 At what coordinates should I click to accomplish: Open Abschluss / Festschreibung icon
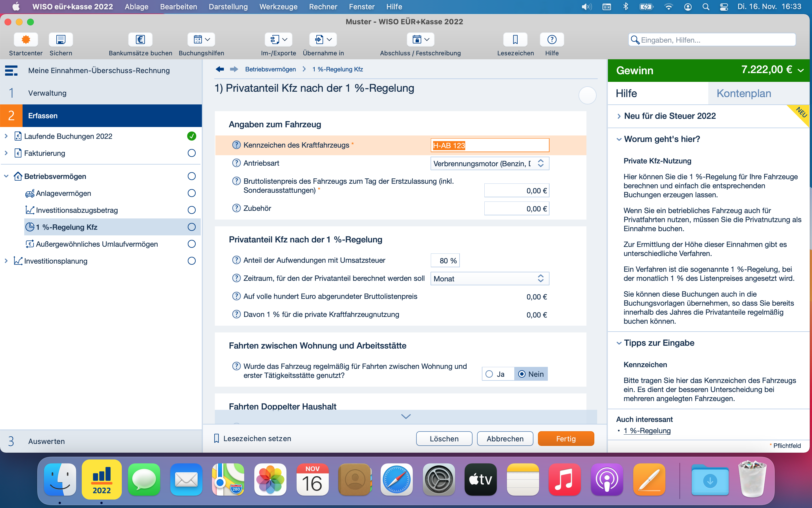click(x=420, y=40)
